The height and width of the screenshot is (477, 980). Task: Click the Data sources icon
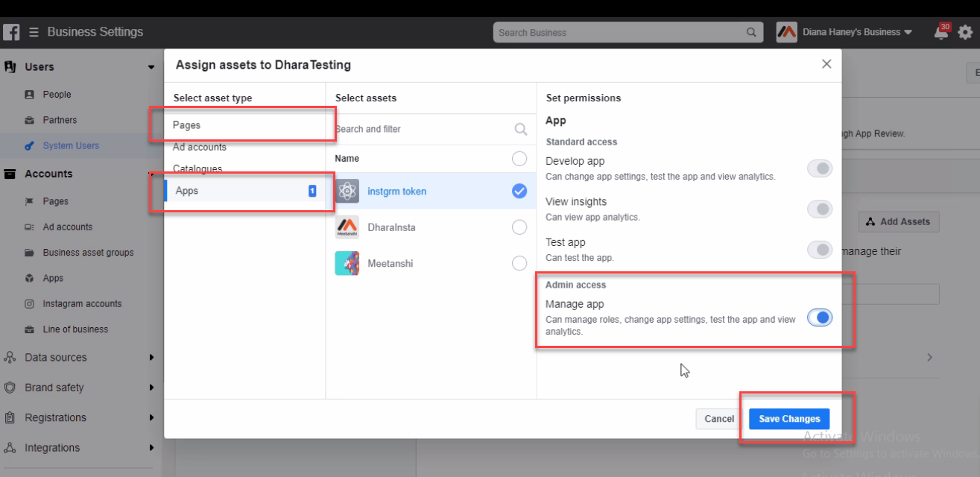click(x=10, y=358)
